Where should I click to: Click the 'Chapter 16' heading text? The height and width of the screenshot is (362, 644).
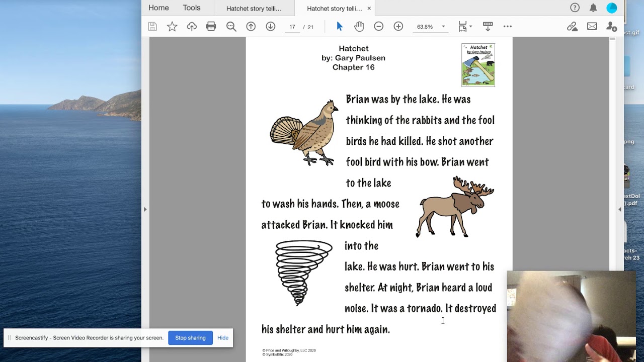pyautogui.click(x=354, y=67)
